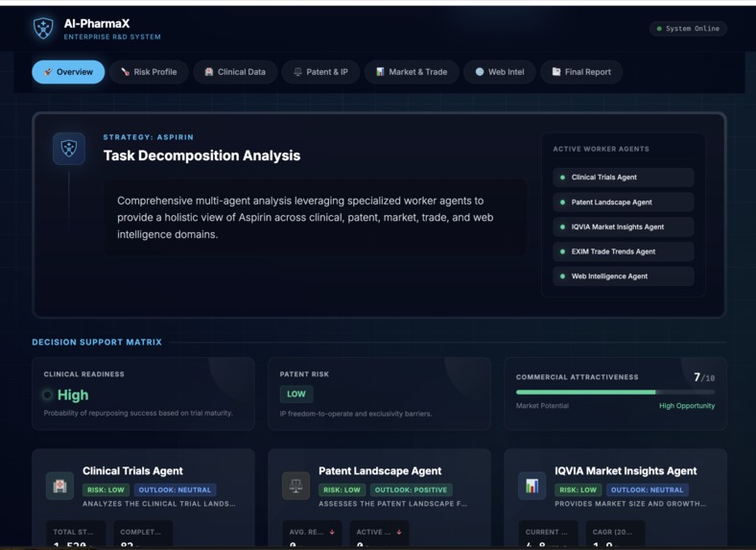This screenshot has height=550, width=756.
Task: Click the CURRENT ... metric tile
Action: coord(548,535)
